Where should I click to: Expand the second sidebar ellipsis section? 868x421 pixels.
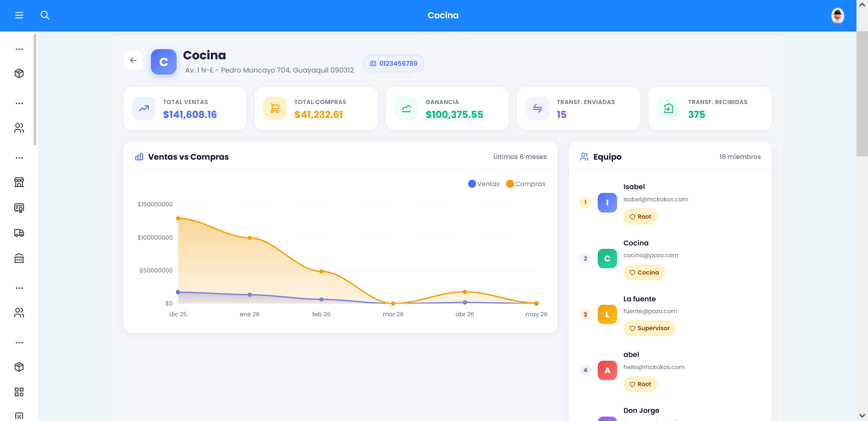pyautogui.click(x=19, y=103)
